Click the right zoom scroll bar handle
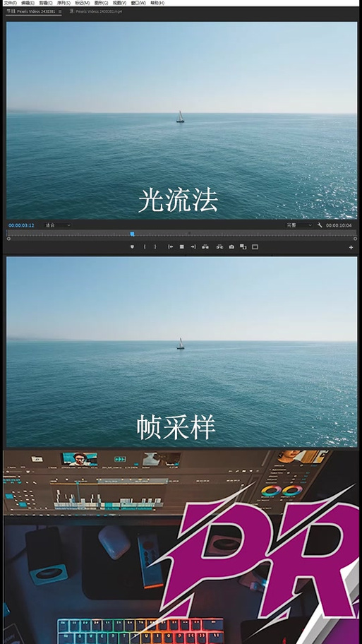362x644 pixels. [x=355, y=239]
